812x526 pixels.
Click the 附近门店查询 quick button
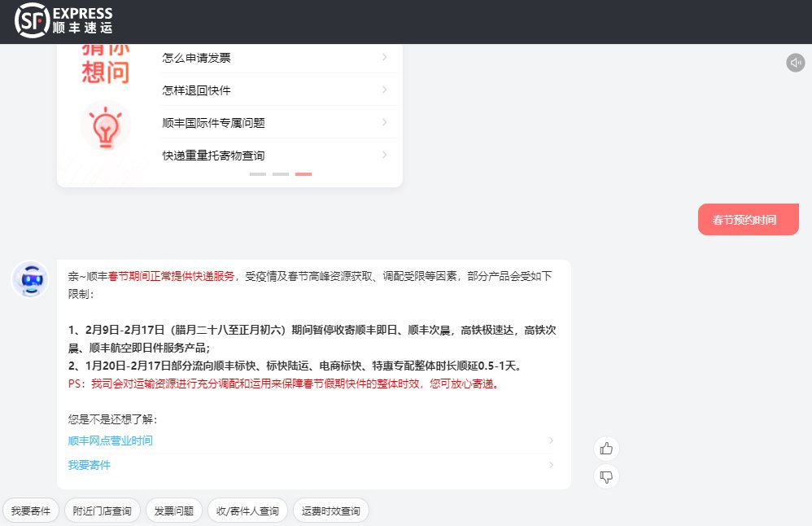click(x=102, y=511)
